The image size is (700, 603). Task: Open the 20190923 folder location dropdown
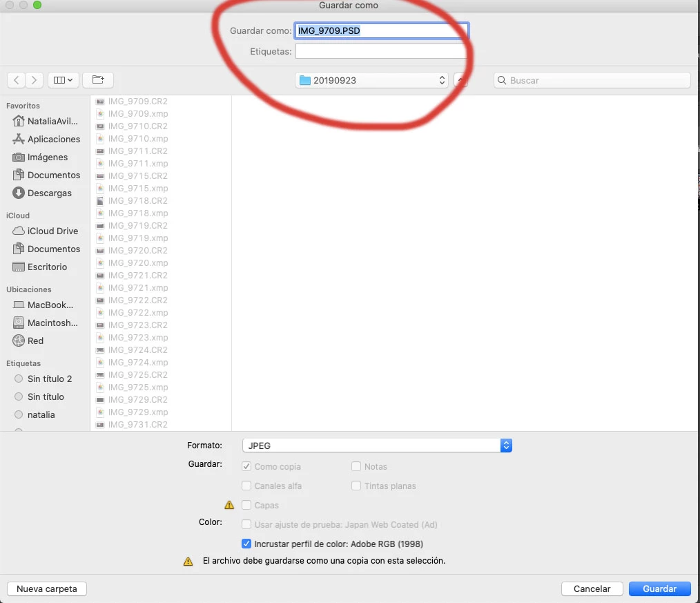tap(371, 80)
